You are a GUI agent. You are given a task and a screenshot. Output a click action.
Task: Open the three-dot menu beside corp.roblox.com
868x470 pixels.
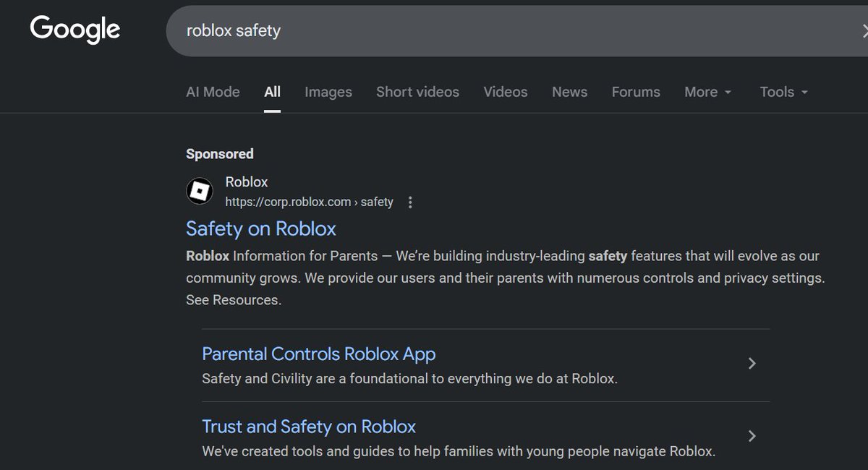pyautogui.click(x=410, y=202)
